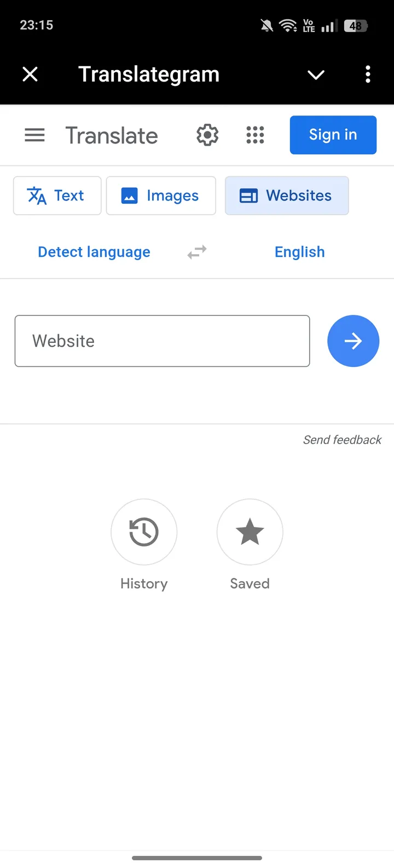Swap source and target languages
Screen dimensions: 394x868
197,252
